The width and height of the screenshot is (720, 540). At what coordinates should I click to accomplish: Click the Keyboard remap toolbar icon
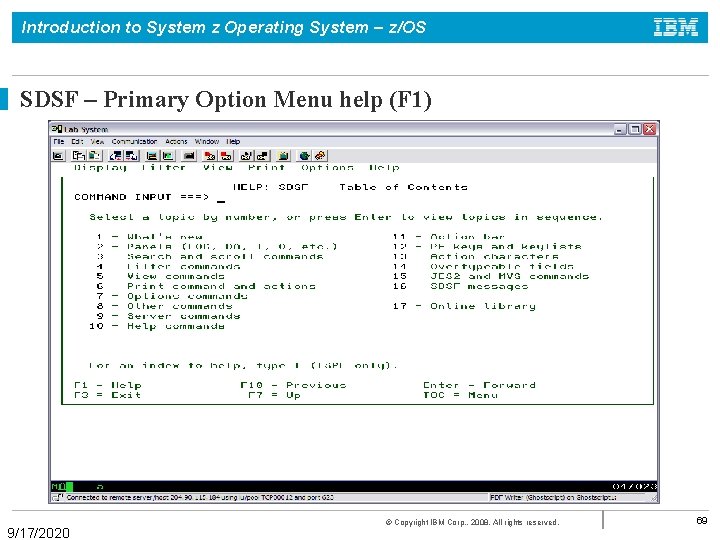pos(189,156)
